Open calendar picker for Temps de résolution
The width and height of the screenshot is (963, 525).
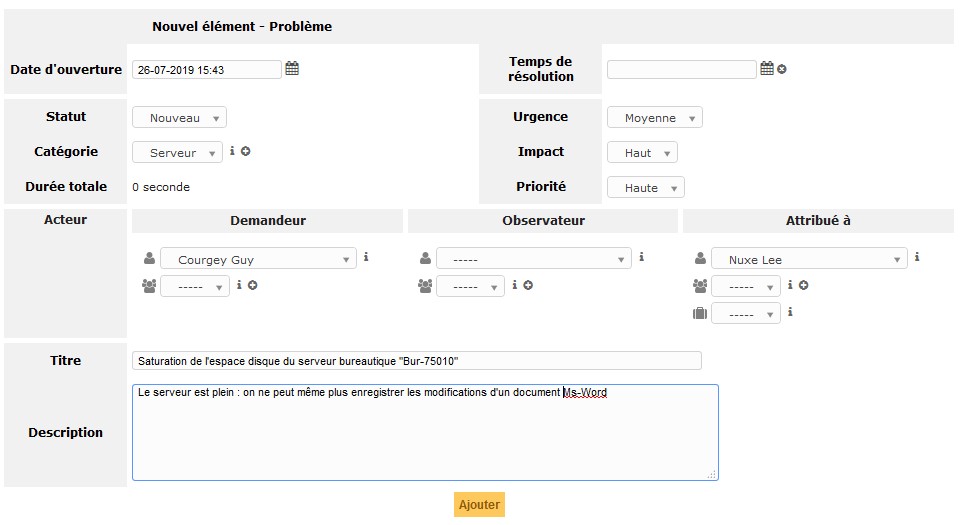(x=766, y=68)
